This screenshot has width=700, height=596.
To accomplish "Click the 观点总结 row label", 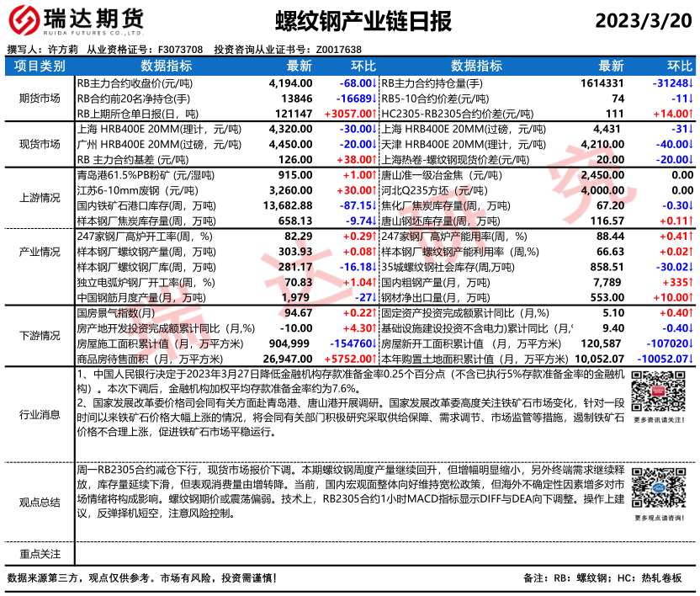I will coord(40,502).
